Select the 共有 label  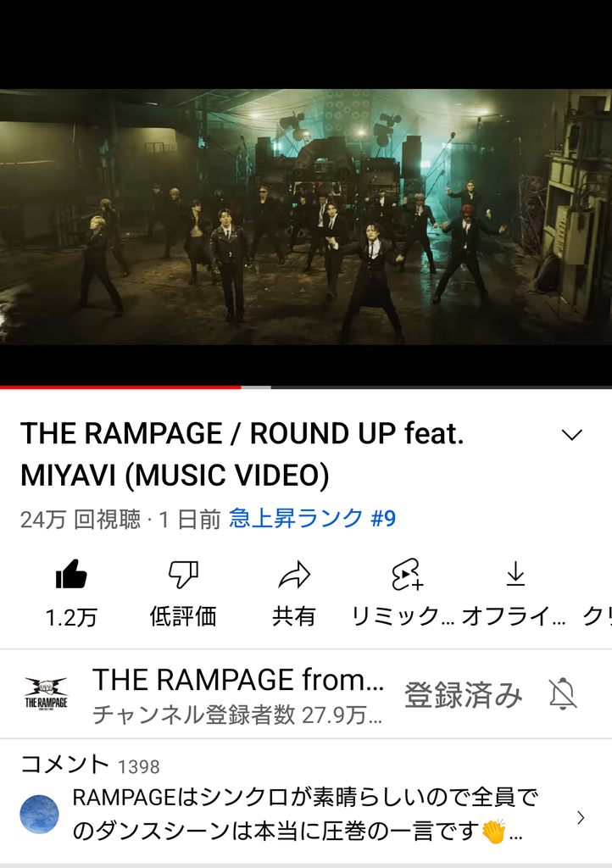(294, 616)
